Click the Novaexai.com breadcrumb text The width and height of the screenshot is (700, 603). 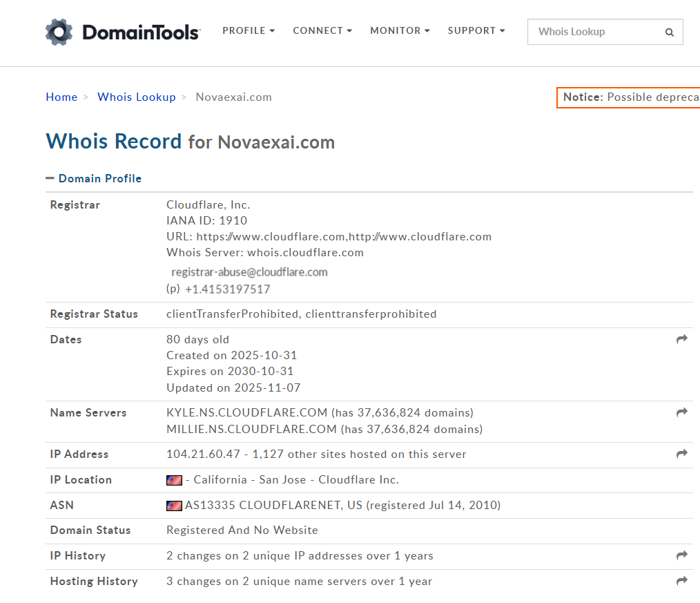pos(233,97)
